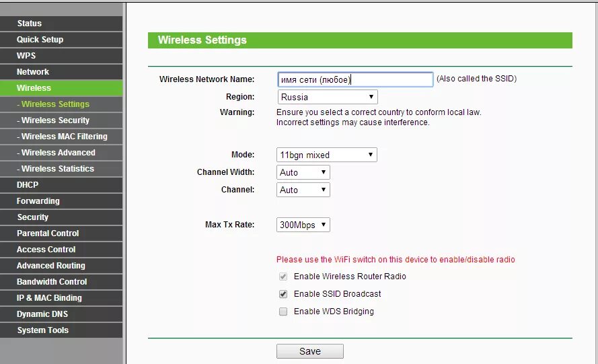Click the red WiFi switch notice text
The image size is (598, 364).
[x=396, y=260]
